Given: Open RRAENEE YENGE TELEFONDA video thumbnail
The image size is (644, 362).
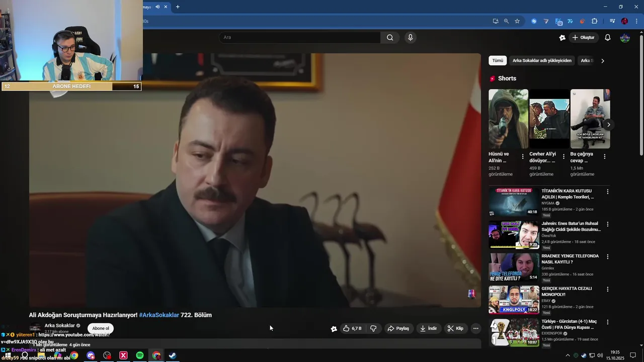Looking at the screenshot, I should pyautogui.click(x=514, y=267).
